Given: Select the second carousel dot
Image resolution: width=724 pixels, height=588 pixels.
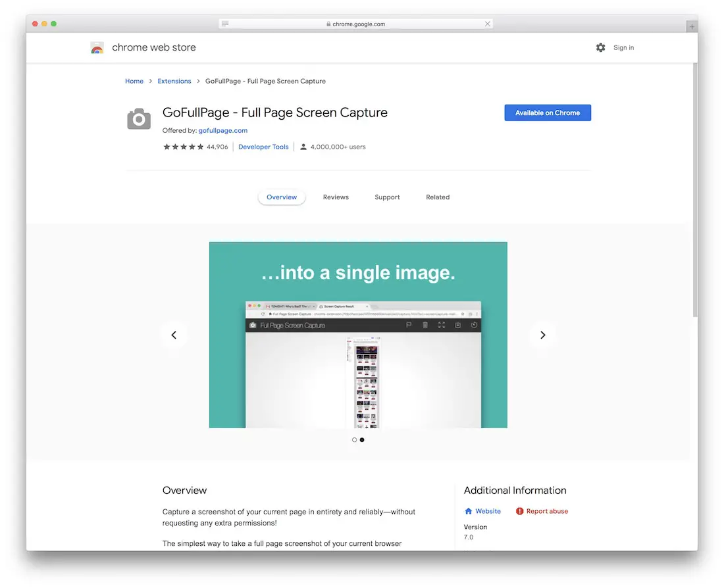Looking at the screenshot, I should click(362, 440).
